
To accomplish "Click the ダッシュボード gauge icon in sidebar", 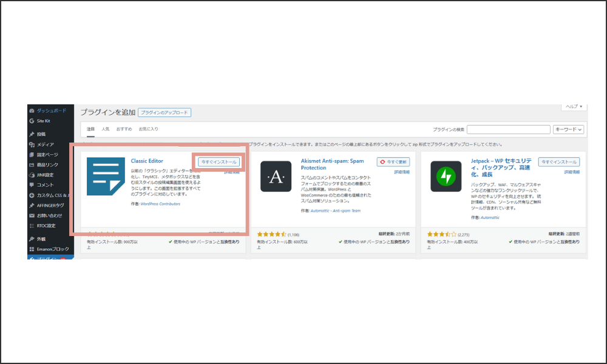I will pos(32,110).
